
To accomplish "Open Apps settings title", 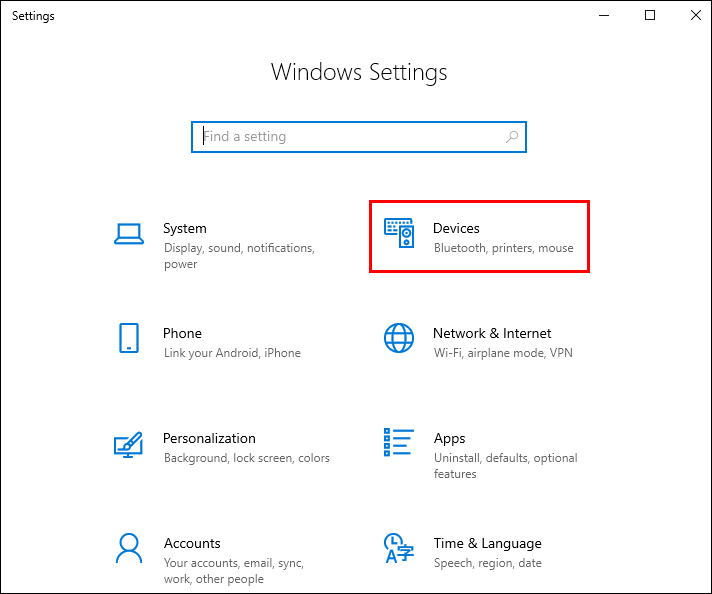I will click(x=449, y=439).
